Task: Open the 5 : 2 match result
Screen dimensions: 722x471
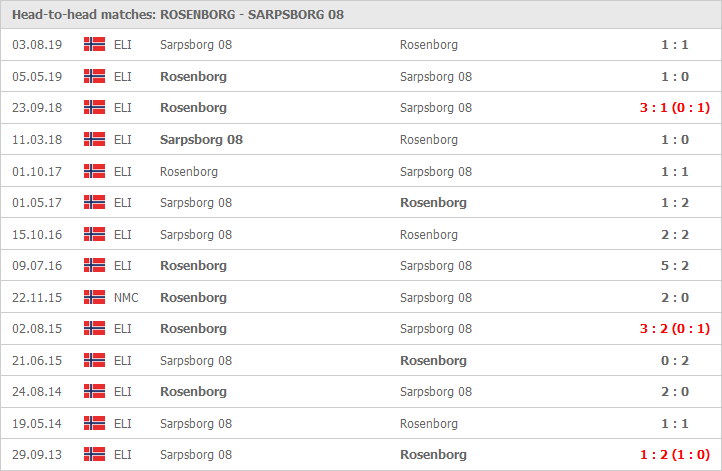Action: click(x=675, y=266)
